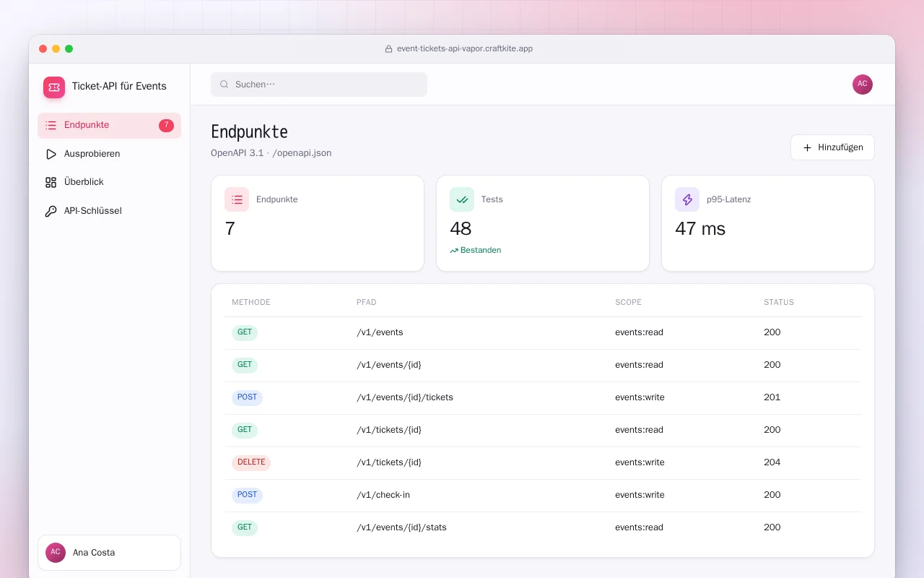Select the /v1/events path cell
The image size is (924, 578).
coord(380,333)
